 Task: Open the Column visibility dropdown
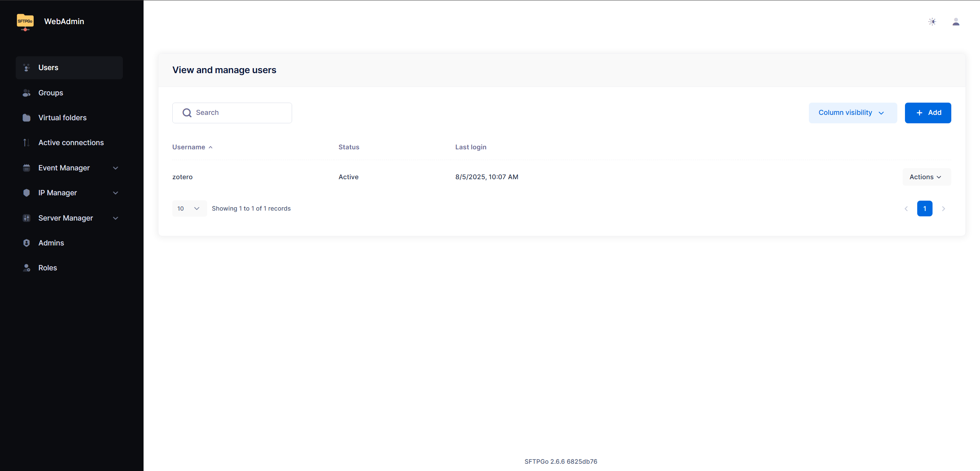[x=853, y=113]
